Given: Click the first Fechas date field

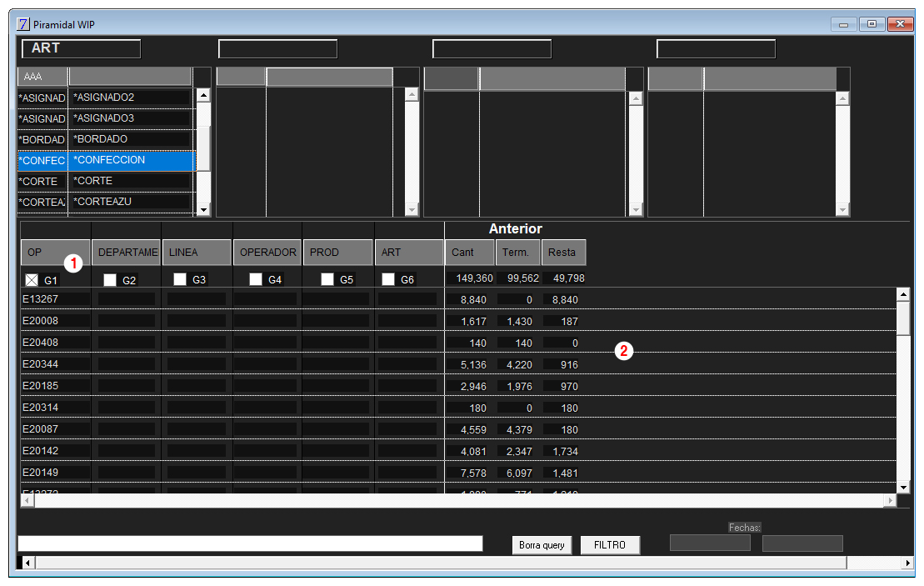Looking at the screenshot, I should pyautogui.click(x=710, y=543).
